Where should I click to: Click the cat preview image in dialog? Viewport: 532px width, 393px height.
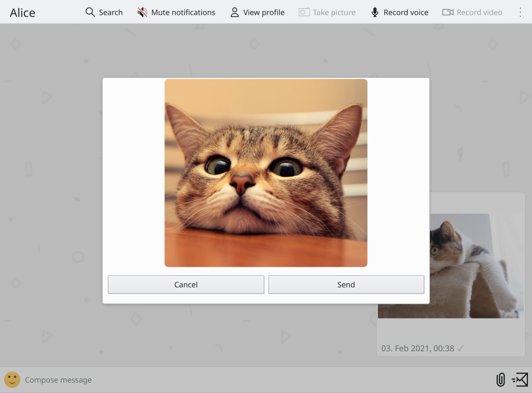tap(266, 173)
